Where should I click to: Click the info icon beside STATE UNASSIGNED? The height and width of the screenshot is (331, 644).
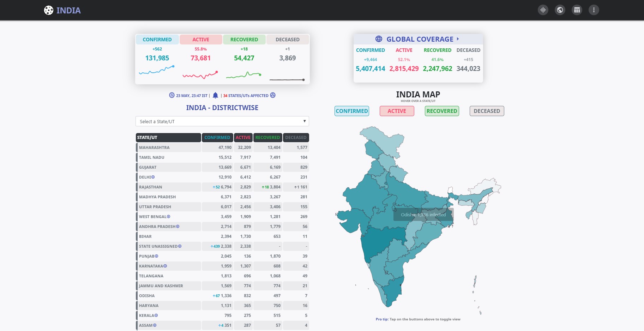180,246
